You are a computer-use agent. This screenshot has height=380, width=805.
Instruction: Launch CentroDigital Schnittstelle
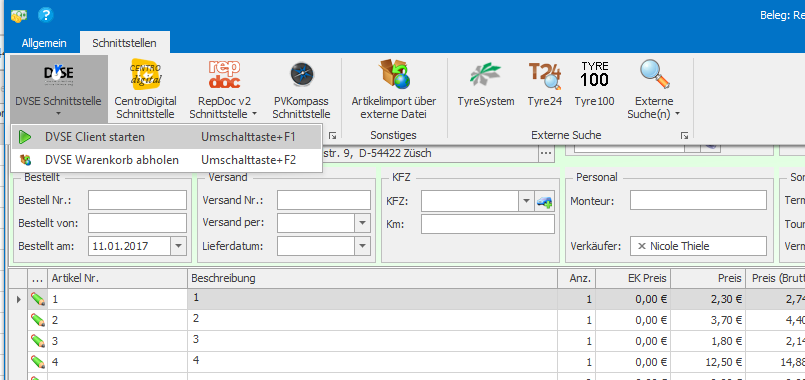(145, 88)
